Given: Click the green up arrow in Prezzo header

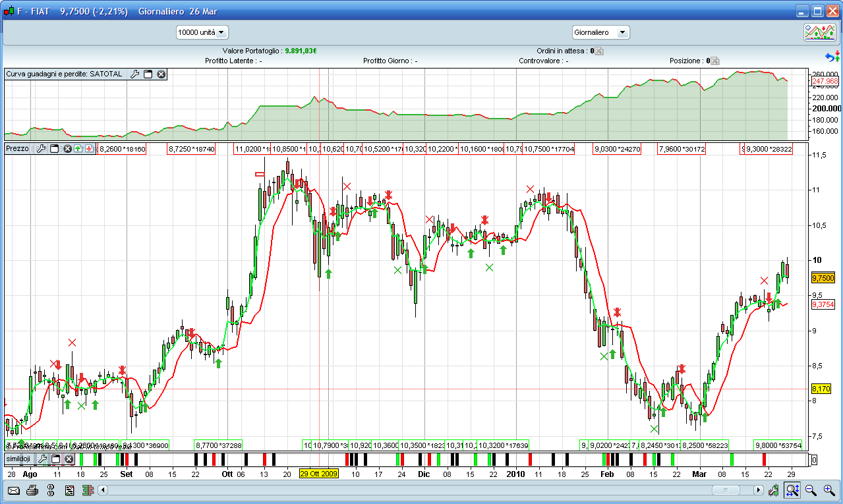Looking at the screenshot, I should tap(78, 149).
